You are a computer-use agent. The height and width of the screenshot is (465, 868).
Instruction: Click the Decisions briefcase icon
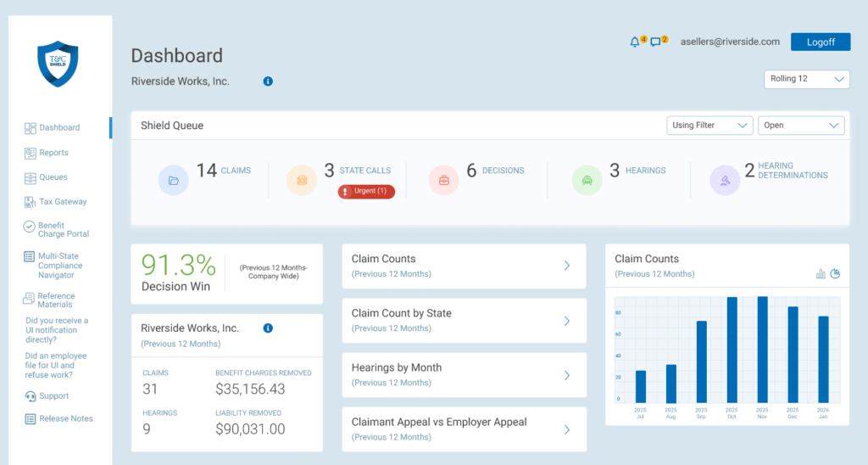pos(444,180)
